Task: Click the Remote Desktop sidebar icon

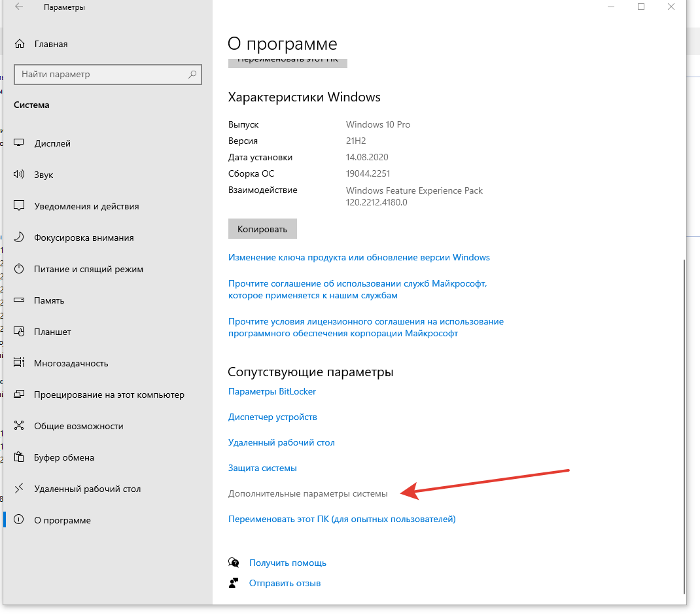Action: (19, 489)
